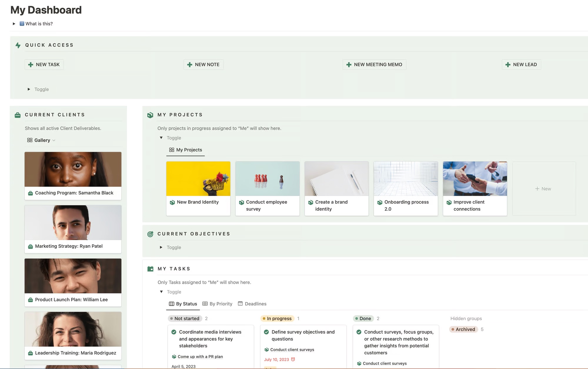Click the Quick Access lightning bolt icon
Viewport: 588px width, 369px height.
coord(18,45)
